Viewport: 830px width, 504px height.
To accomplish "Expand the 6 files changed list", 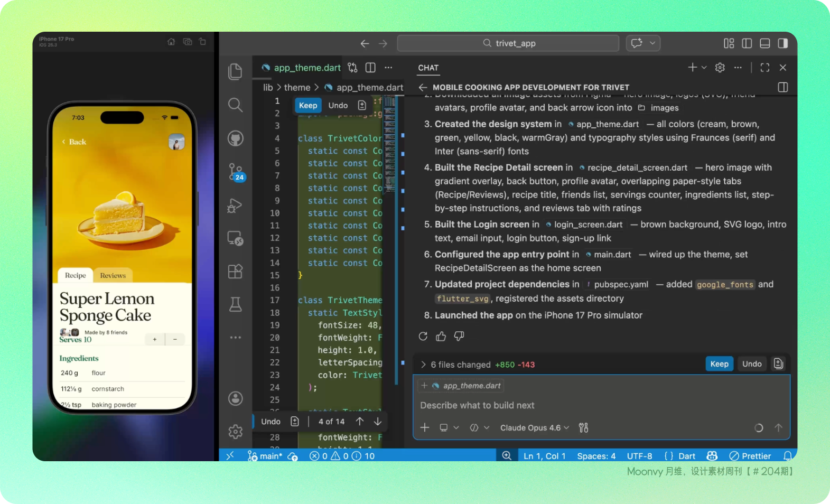I will (424, 365).
